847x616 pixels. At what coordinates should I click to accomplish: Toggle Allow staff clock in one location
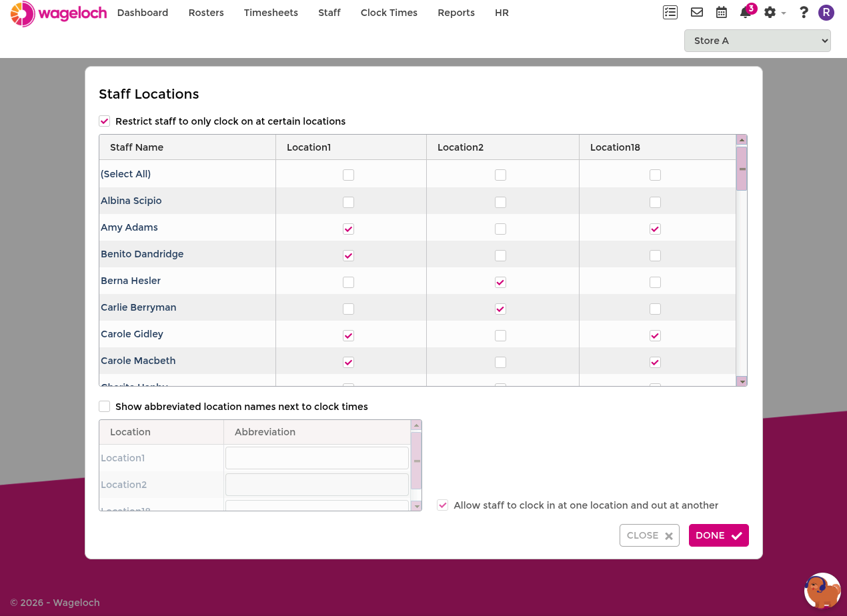442,505
